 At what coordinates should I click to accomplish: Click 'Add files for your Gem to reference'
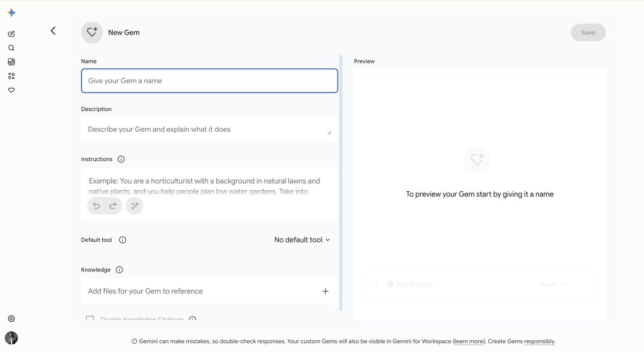145,291
